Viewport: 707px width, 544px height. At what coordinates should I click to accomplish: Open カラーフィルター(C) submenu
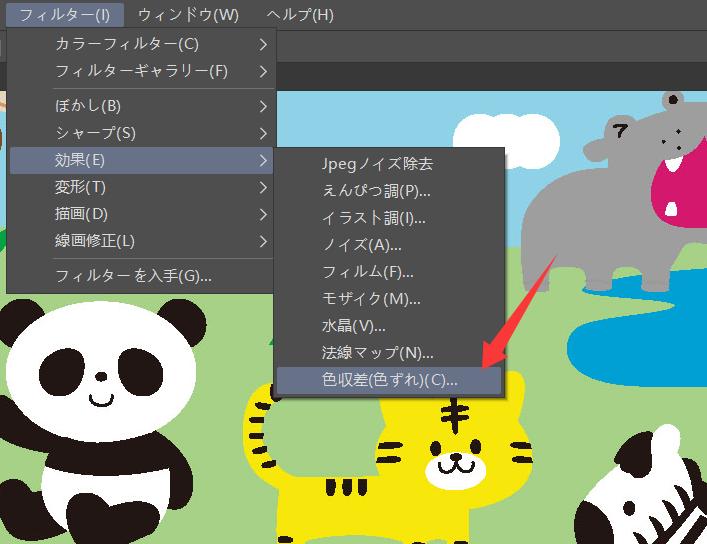[x=142, y=44]
